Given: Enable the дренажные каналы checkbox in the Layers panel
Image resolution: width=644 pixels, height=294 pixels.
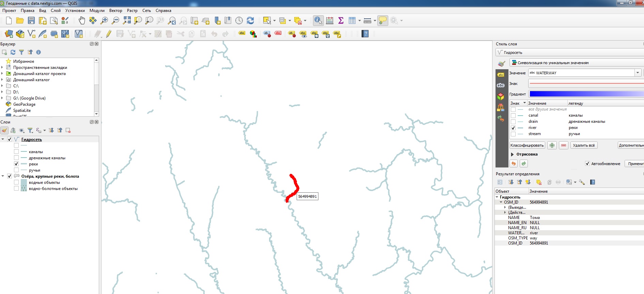Looking at the screenshot, I should pos(16,158).
